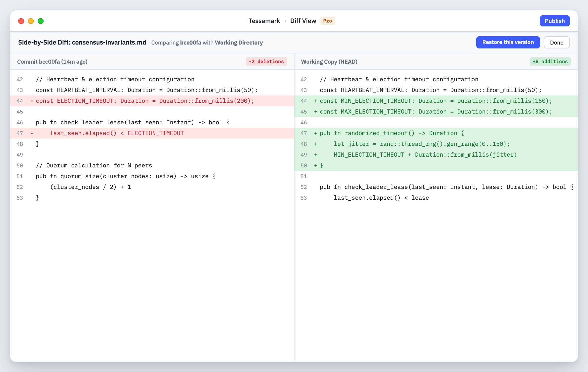The height and width of the screenshot is (372, 588).
Task: Click the Heartbeat comment line in the commit pane
Action: (x=152, y=79)
